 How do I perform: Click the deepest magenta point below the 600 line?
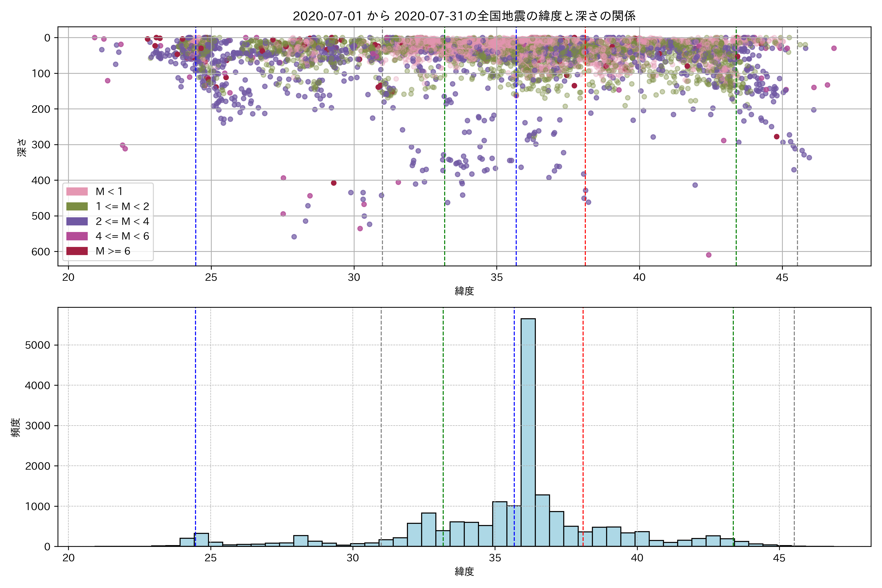click(708, 255)
